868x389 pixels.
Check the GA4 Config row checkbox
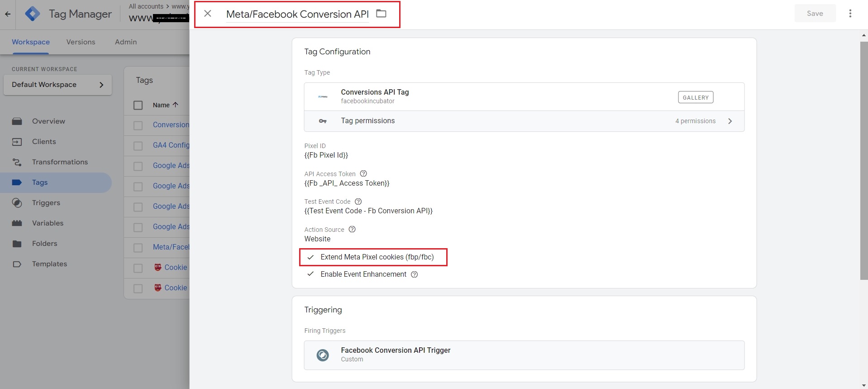point(138,146)
